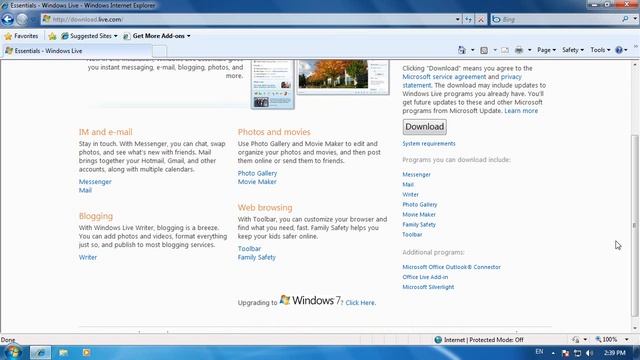
Task: Click the Learn more link
Action: (521, 111)
